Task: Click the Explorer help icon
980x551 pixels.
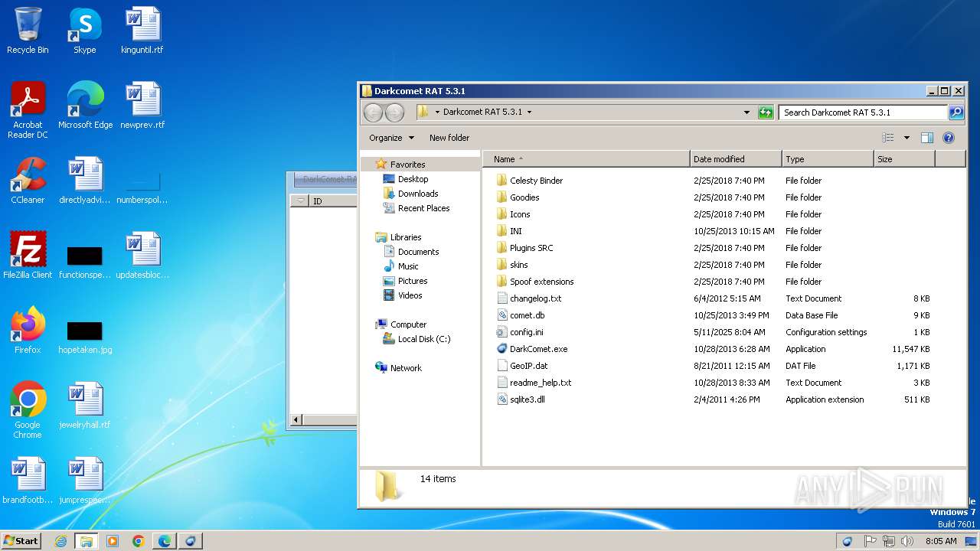Action: 949,138
